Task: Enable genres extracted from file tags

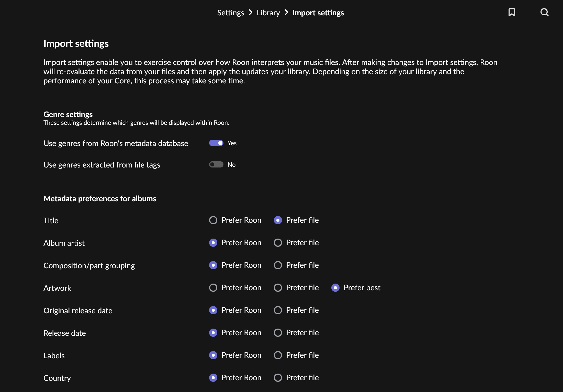Action: point(216,164)
